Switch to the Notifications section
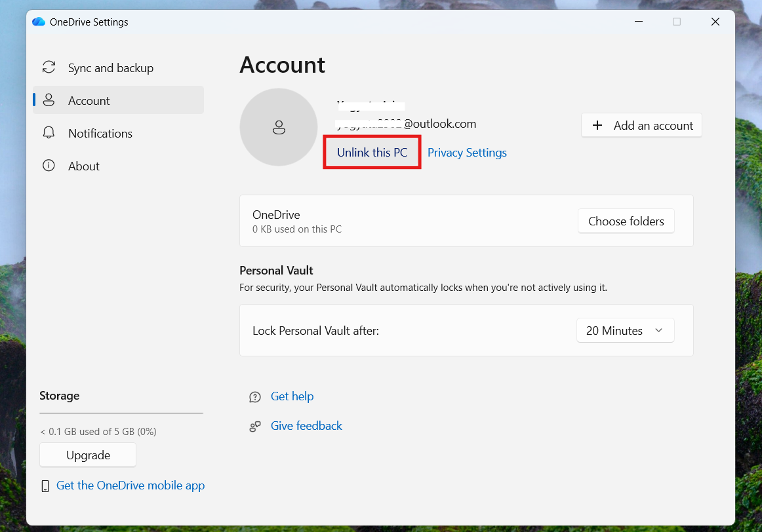This screenshot has height=532, width=762. pos(99,133)
